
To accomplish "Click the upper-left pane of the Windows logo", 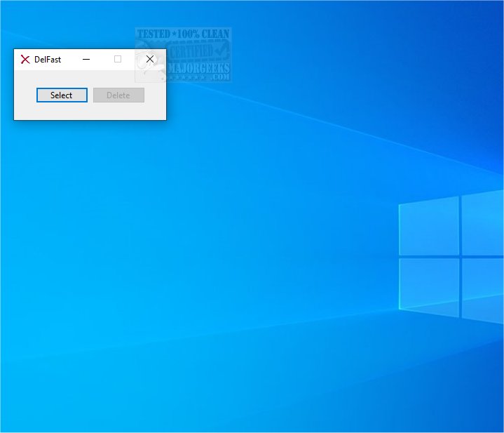I will [429, 227].
